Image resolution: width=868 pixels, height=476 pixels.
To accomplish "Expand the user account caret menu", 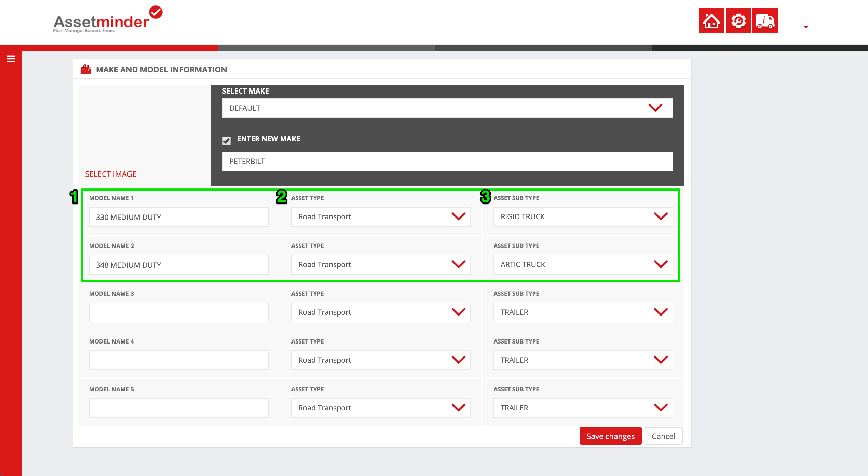I will (x=806, y=27).
